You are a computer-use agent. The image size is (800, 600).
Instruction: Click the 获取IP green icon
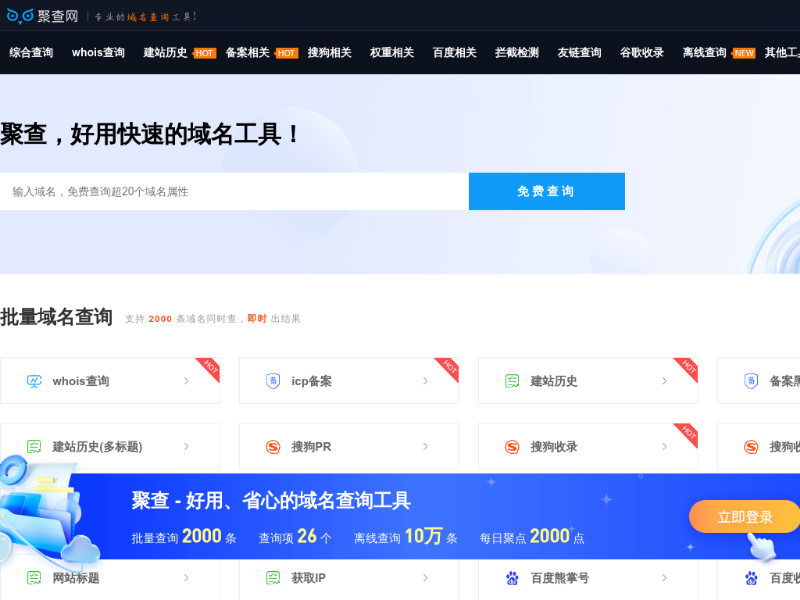pos(273,578)
